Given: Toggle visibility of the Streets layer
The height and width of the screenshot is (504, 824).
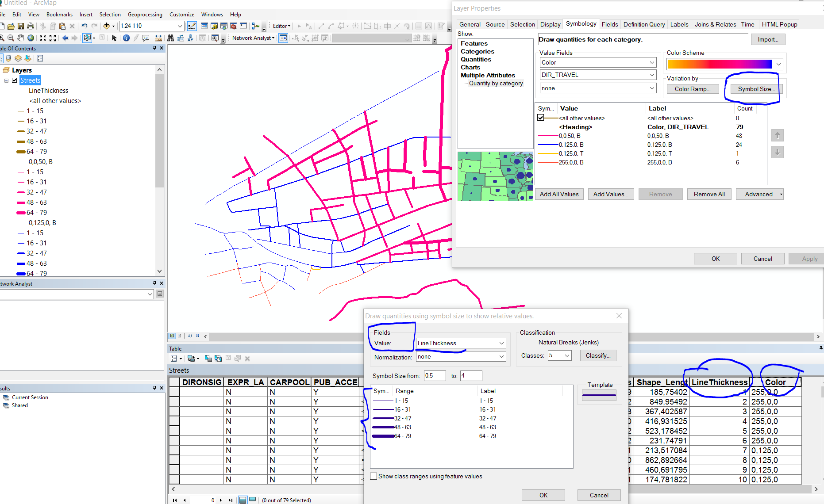Looking at the screenshot, I should pos(15,80).
